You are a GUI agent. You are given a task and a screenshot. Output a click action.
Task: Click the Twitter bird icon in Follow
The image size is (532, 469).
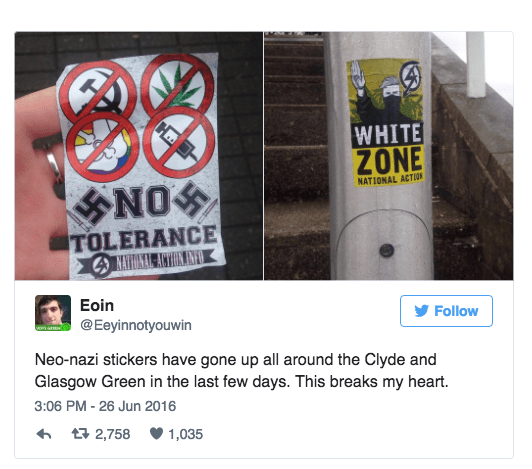pyautogui.click(x=422, y=311)
